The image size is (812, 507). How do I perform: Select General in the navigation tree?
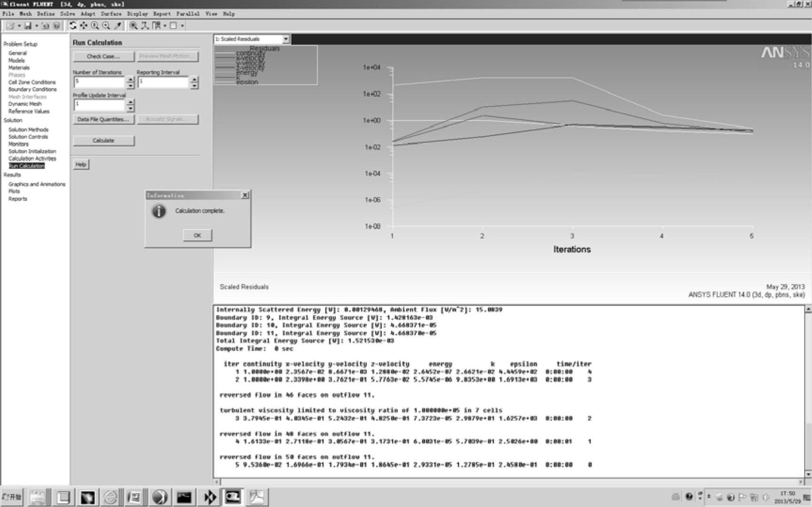coord(17,53)
